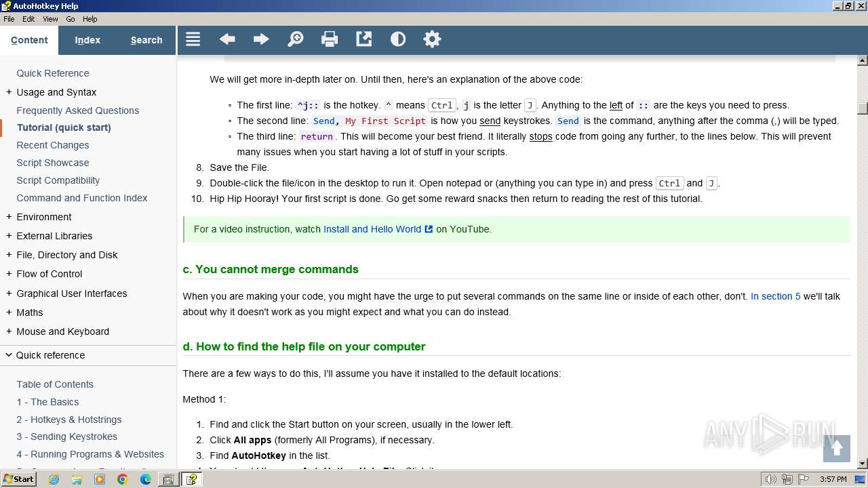Image resolution: width=868 pixels, height=488 pixels.
Task: Open Frequently Asked Questions page
Action: point(78,110)
